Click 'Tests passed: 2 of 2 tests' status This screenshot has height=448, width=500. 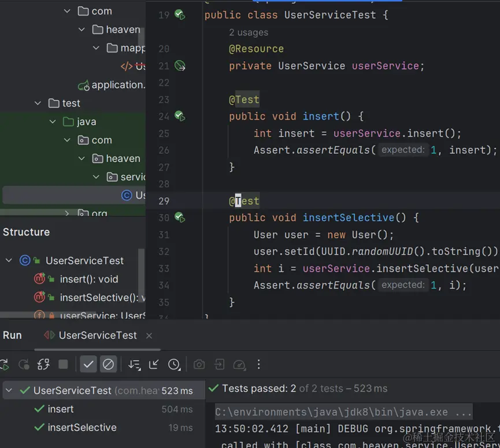pyautogui.click(x=305, y=388)
